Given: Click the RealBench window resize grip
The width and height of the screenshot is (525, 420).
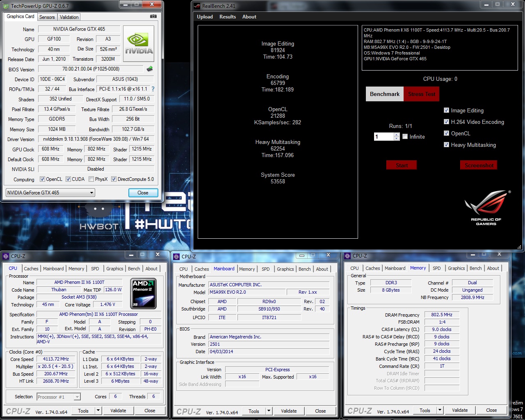Looking at the screenshot, I should click(519, 247).
